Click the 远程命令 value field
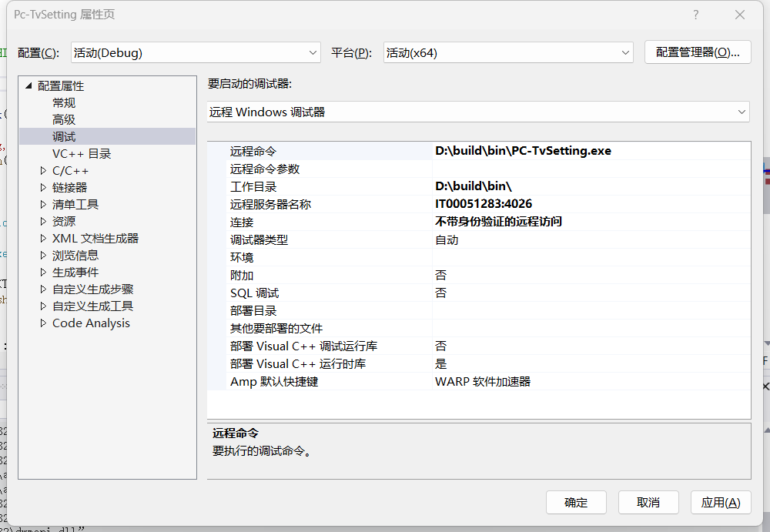Screen dimensions: 770x532 590,151
